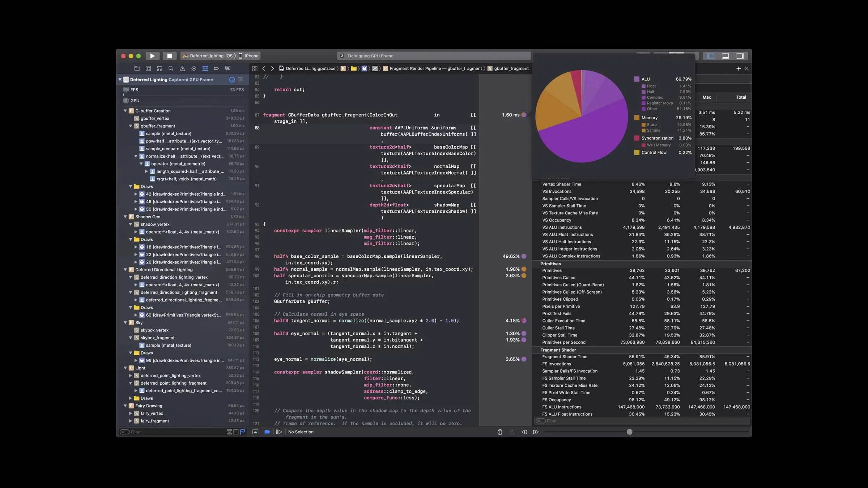Select sample_compare (metal_texture) row
The width and height of the screenshot is (868, 488).
tap(183, 149)
